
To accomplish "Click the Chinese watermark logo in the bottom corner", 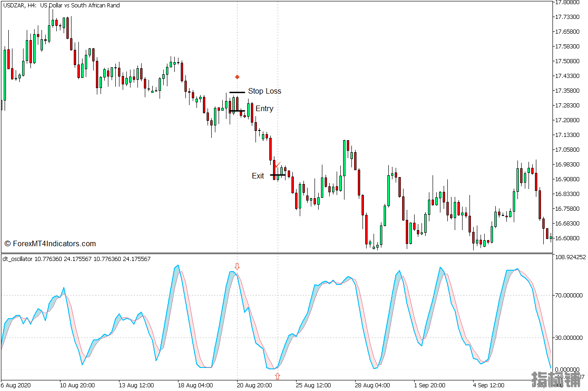I will [556, 380].
